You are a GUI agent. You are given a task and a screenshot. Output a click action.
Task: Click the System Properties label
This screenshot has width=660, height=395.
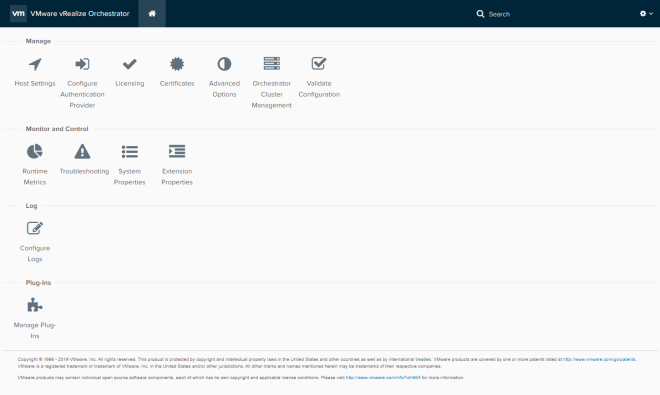pos(130,177)
